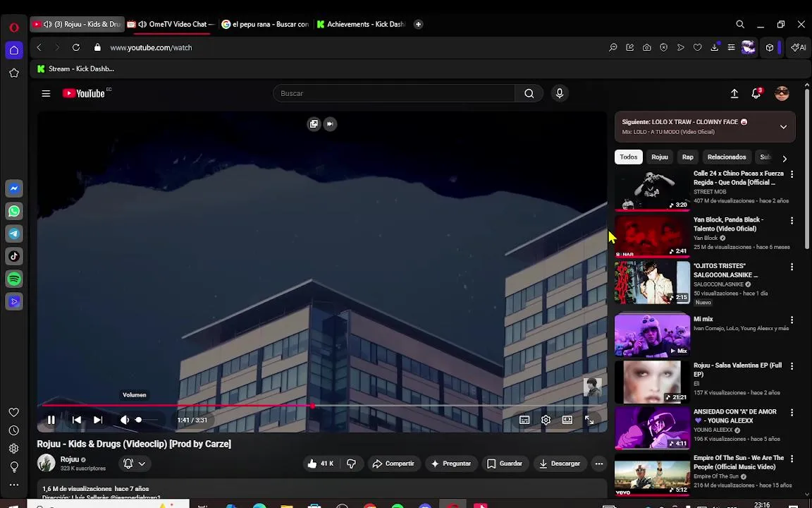
Task: Pause the playing video
Action: pyautogui.click(x=51, y=420)
